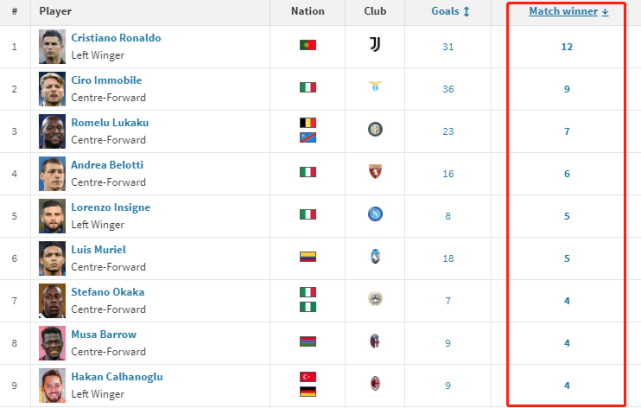Click the Juventus club crest
The image size is (641, 408).
[x=375, y=45]
